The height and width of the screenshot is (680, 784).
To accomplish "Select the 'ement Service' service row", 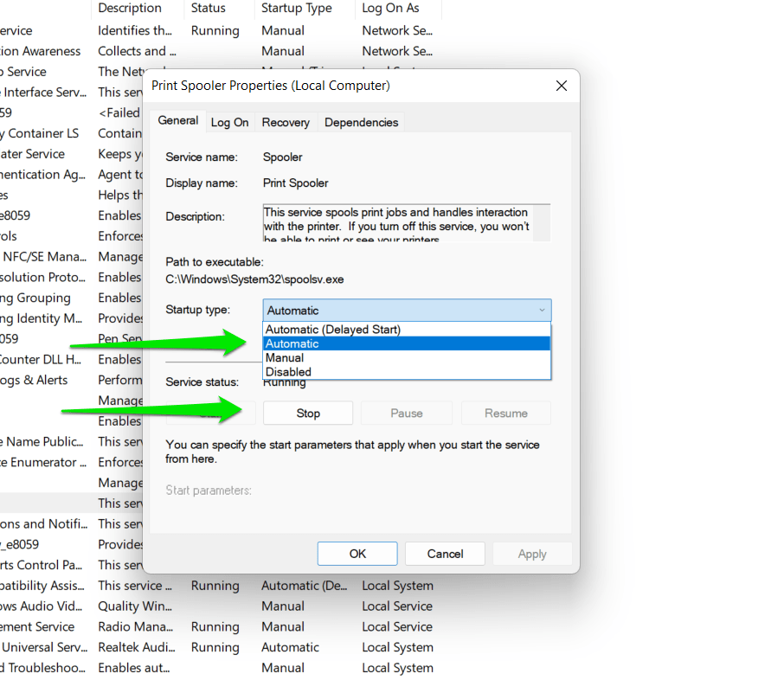I will point(37,626).
